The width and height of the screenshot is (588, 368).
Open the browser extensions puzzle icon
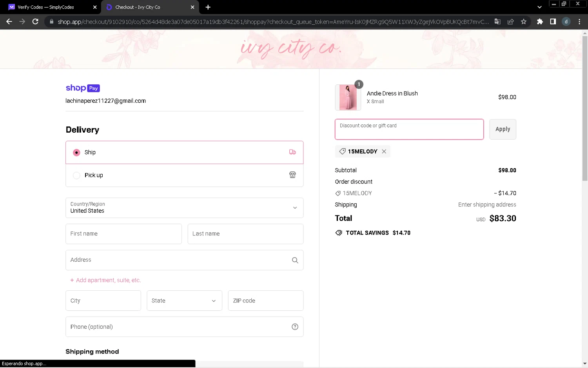[540, 22]
